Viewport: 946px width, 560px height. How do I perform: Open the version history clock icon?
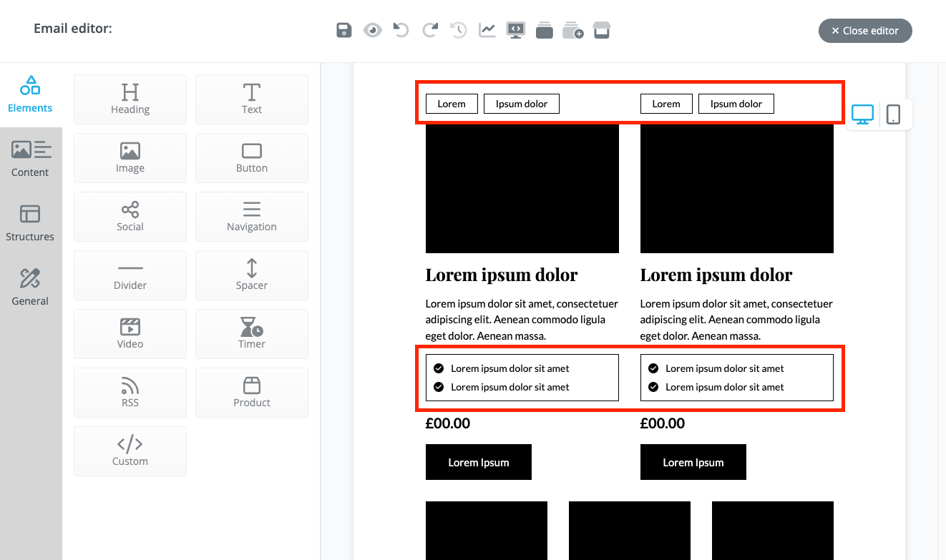[458, 30]
